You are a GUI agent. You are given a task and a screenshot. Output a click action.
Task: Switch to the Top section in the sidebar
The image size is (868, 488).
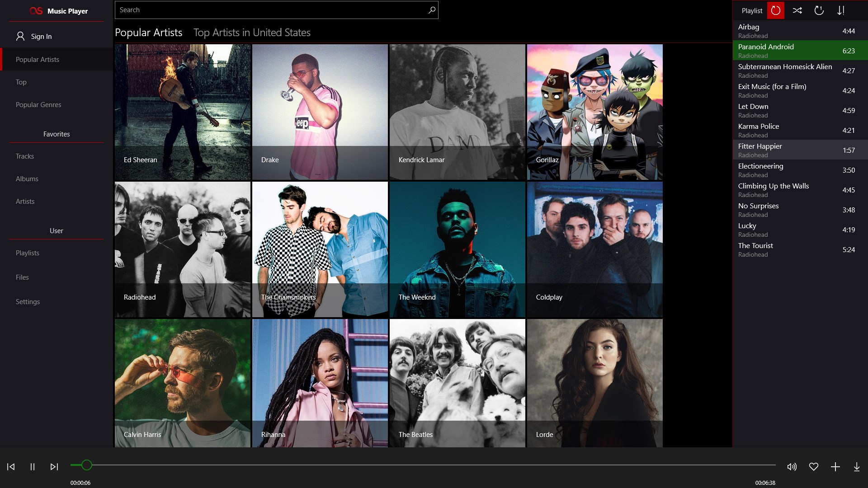pos(20,82)
